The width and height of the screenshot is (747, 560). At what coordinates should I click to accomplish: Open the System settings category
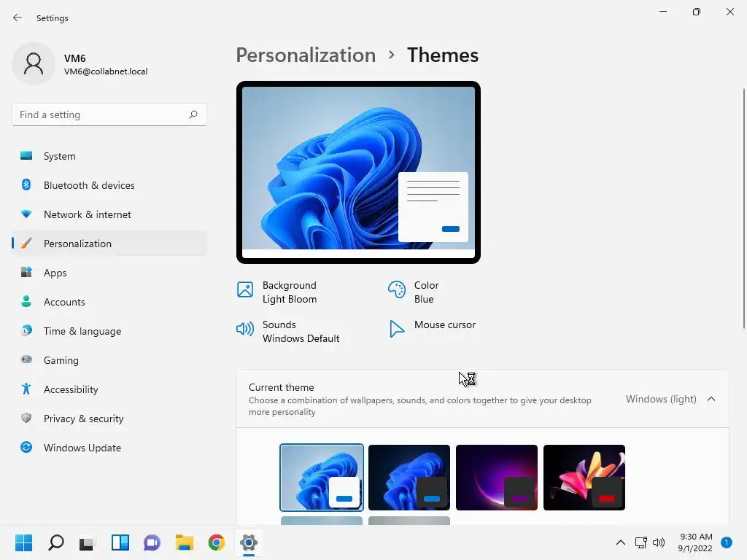(x=109, y=156)
